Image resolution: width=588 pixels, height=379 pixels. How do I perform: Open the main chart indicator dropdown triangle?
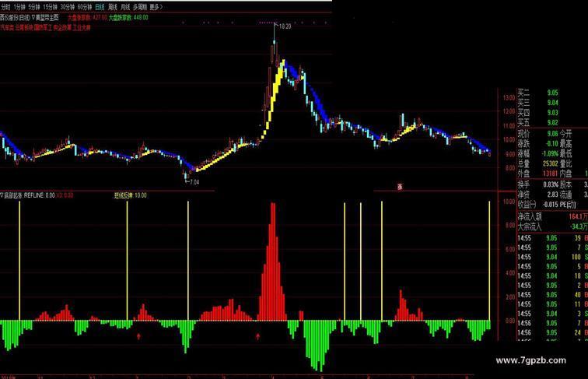coord(33,17)
